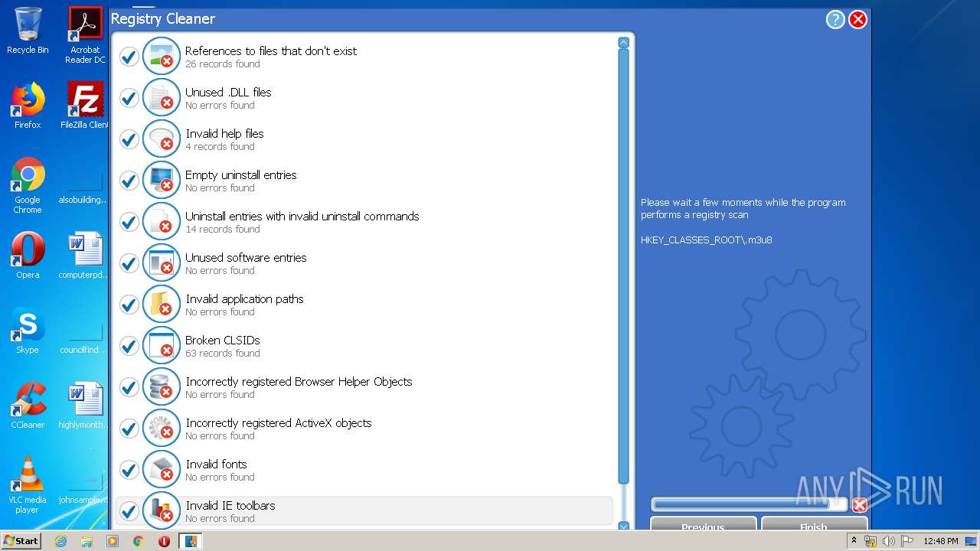Click the 'References to files that don't exist' category icon
The width and height of the screenshot is (980, 551).
[162, 57]
